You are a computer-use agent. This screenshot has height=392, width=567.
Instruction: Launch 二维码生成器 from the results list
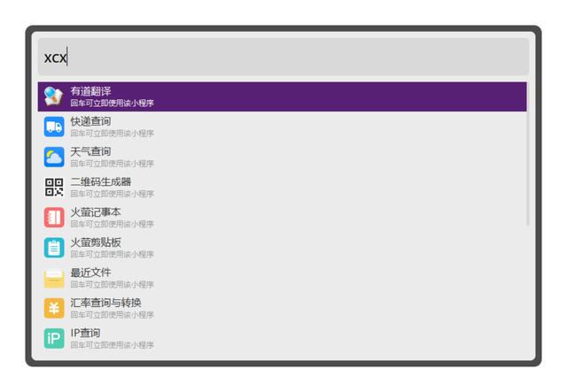pos(101,181)
